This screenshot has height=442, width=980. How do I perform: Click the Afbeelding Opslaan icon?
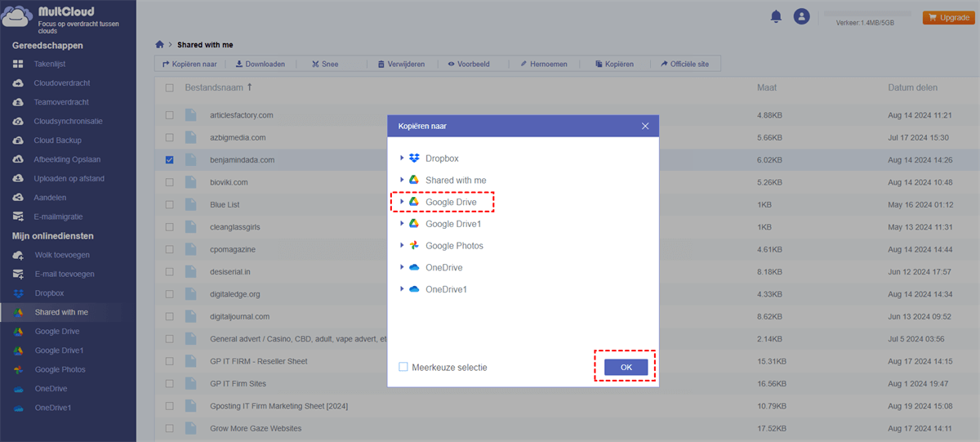pyautogui.click(x=18, y=159)
